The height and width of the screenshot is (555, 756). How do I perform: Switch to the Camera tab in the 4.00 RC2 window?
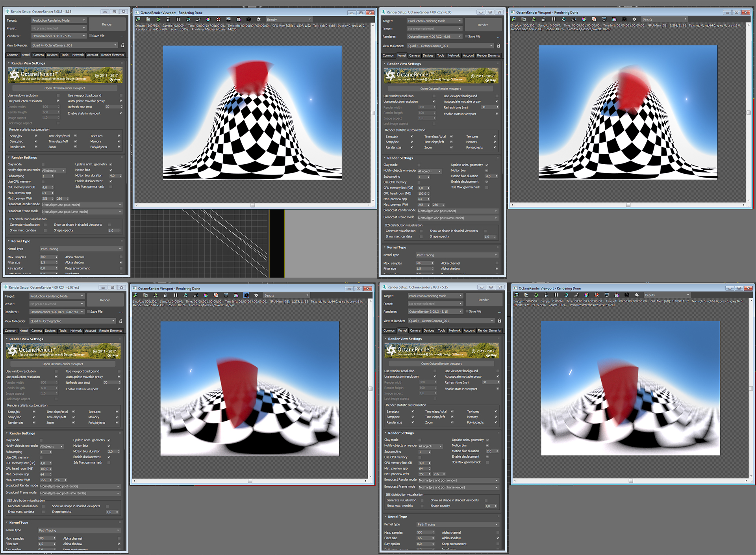[x=414, y=56]
